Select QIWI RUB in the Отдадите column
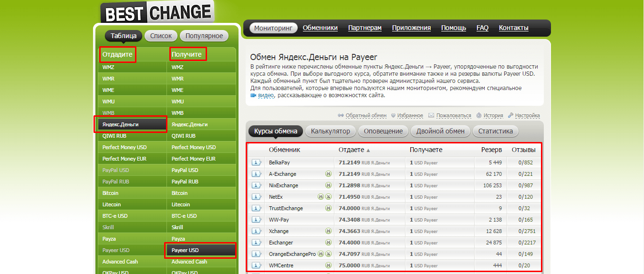The image size is (644, 274). click(115, 136)
